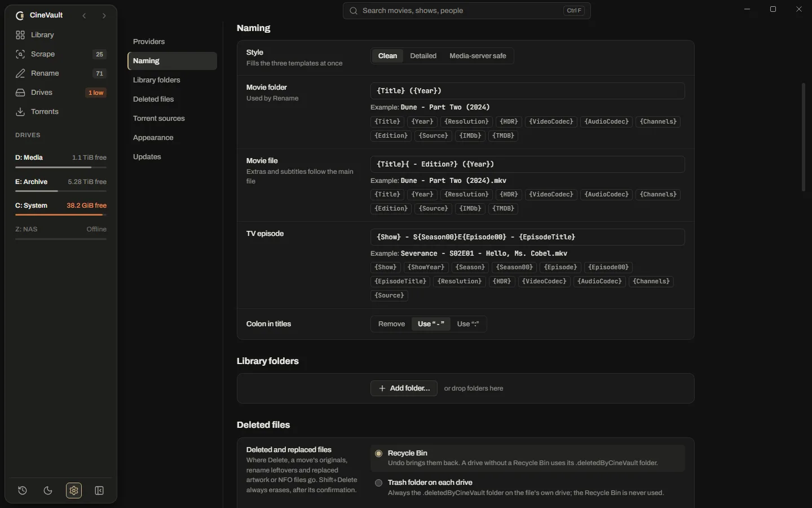Choose Media-server safe naming style
This screenshot has height=508, width=812.
[x=478, y=56]
